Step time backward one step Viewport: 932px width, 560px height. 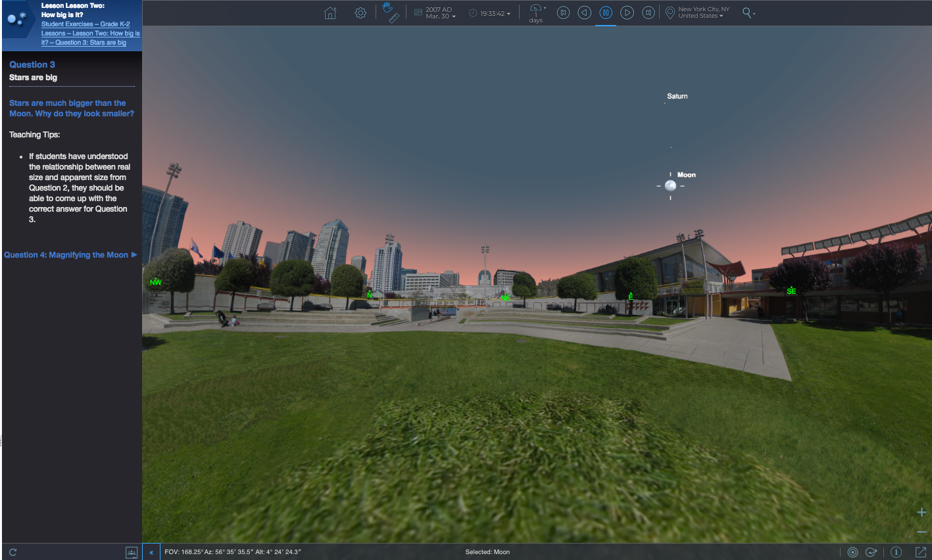584,12
